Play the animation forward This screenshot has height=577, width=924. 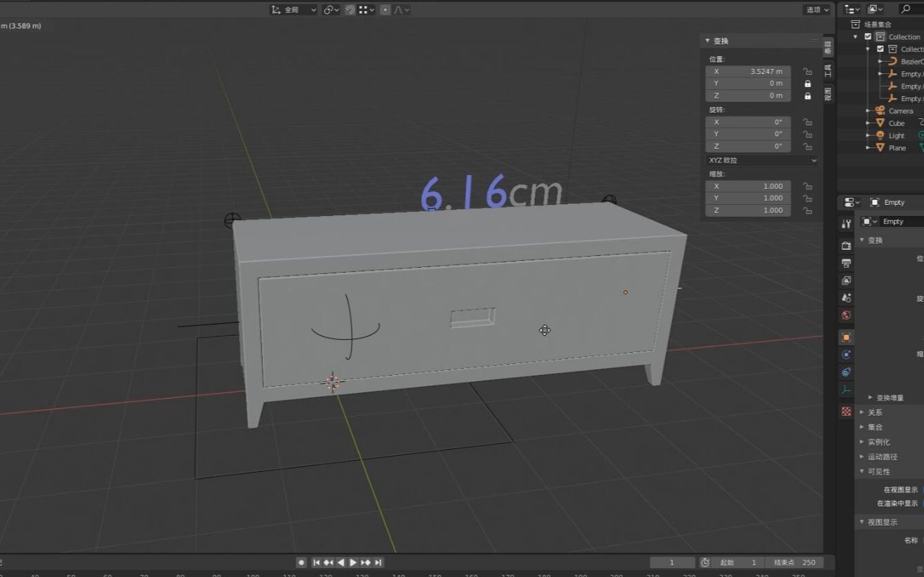click(353, 562)
